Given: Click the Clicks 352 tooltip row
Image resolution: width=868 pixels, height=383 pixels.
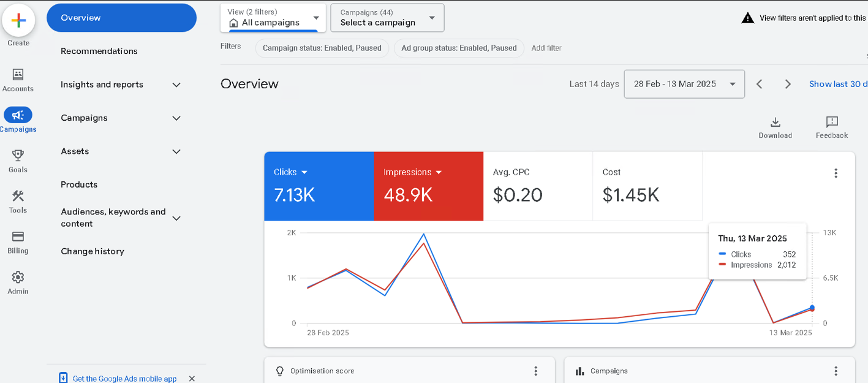Looking at the screenshot, I should (x=757, y=254).
